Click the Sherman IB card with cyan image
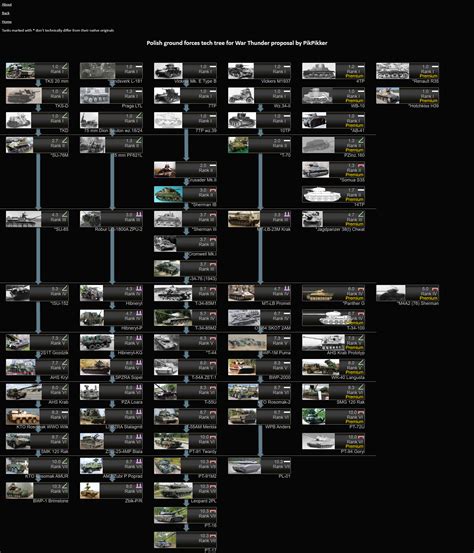Screen dimensions: 474x553 185,194
